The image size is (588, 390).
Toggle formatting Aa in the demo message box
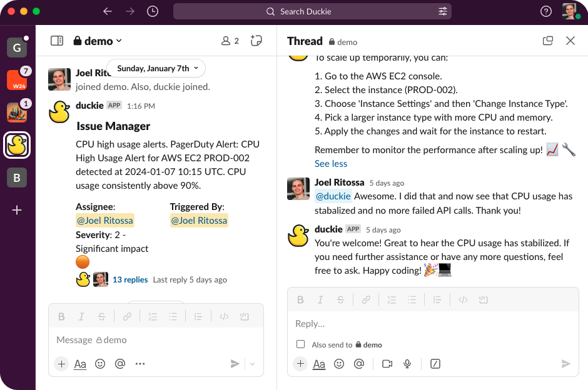point(80,364)
